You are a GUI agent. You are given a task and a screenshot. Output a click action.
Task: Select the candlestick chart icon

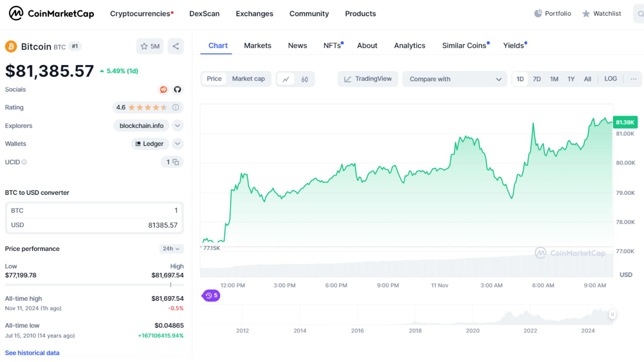pos(304,79)
